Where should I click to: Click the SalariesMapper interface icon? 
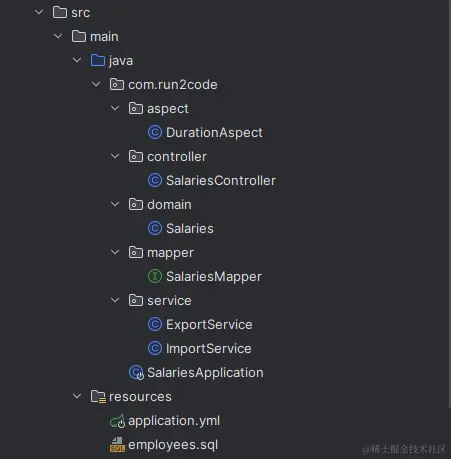tap(155, 276)
